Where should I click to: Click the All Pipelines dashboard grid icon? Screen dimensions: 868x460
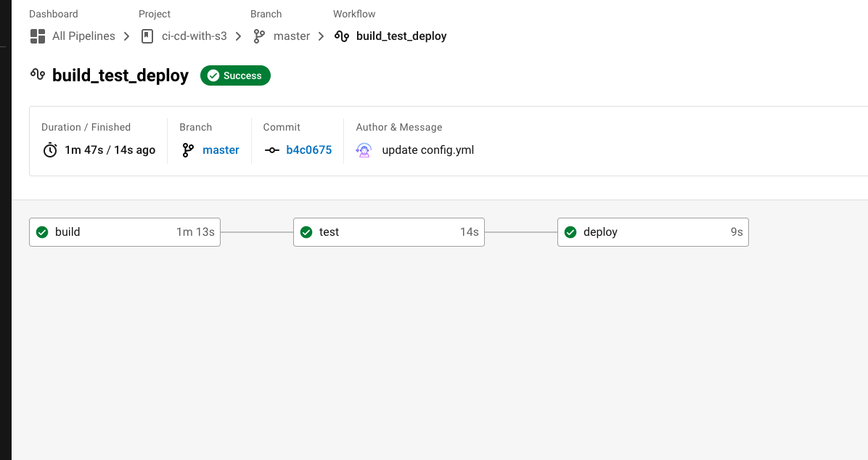38,36
